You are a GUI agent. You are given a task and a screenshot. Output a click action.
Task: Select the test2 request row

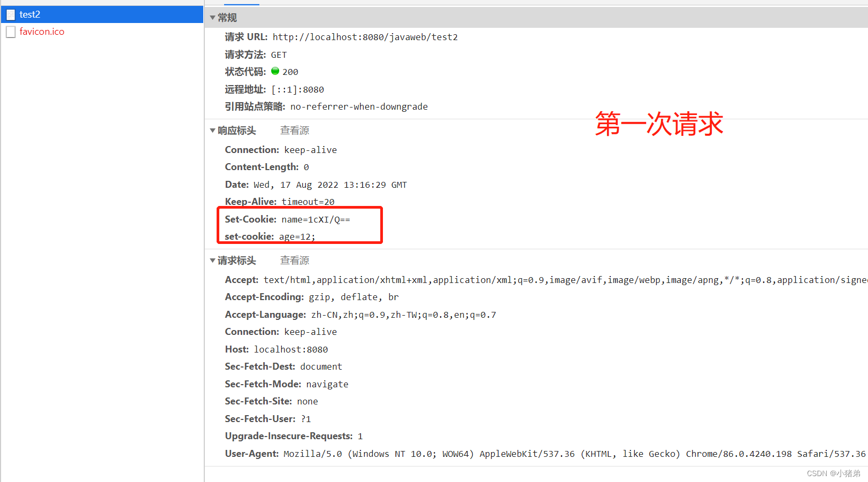102,14
